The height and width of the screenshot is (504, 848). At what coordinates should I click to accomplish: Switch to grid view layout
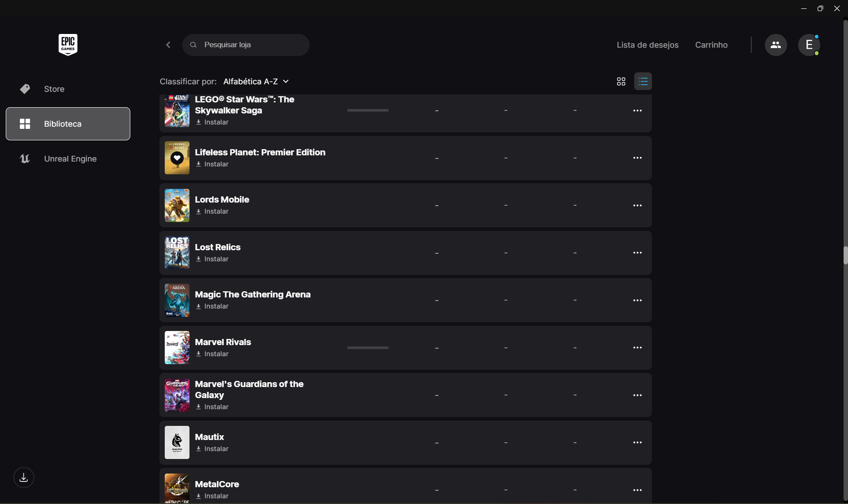tap(621, 82)
